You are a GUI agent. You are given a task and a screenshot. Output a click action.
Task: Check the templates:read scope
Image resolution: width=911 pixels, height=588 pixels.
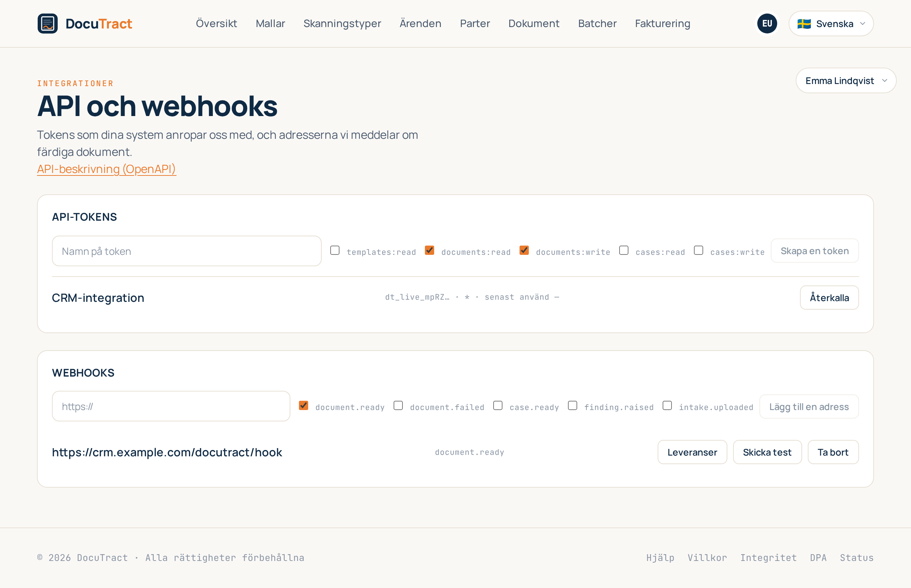(335, 250)
